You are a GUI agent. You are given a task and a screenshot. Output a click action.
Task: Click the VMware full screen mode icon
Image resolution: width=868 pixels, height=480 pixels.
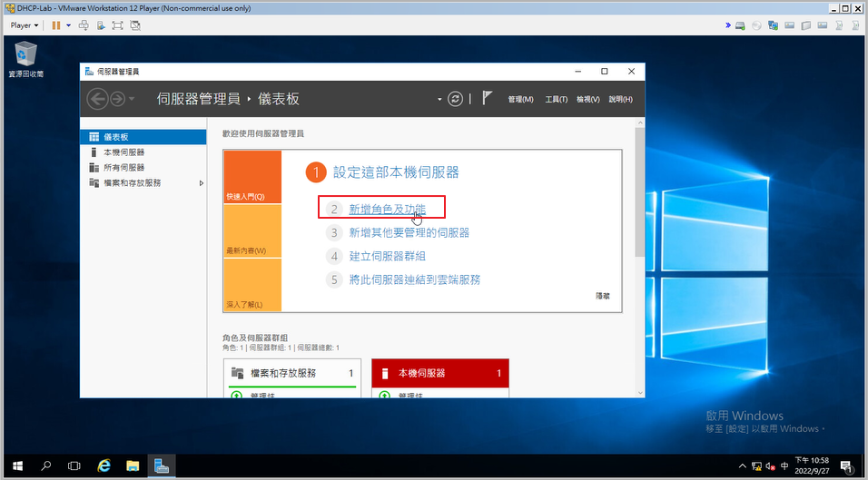coord(117,25)
